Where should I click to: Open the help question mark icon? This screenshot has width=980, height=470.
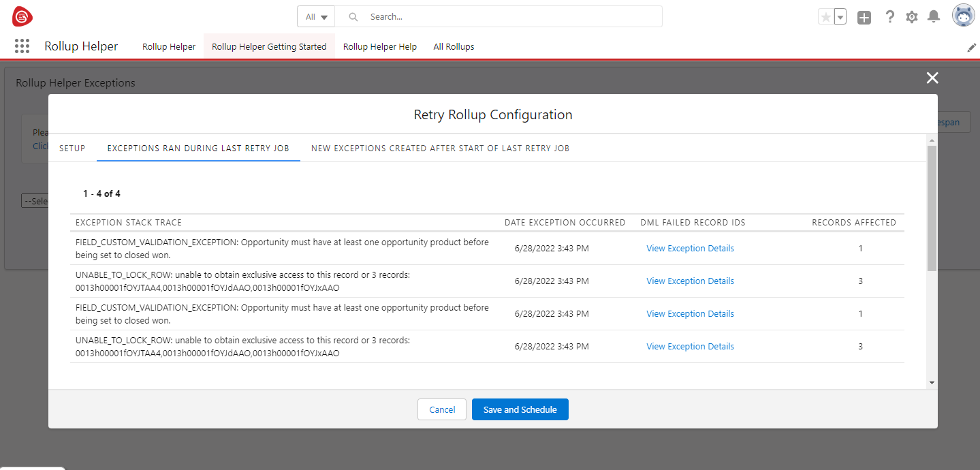pyautogui.click(x=889, y=17)
